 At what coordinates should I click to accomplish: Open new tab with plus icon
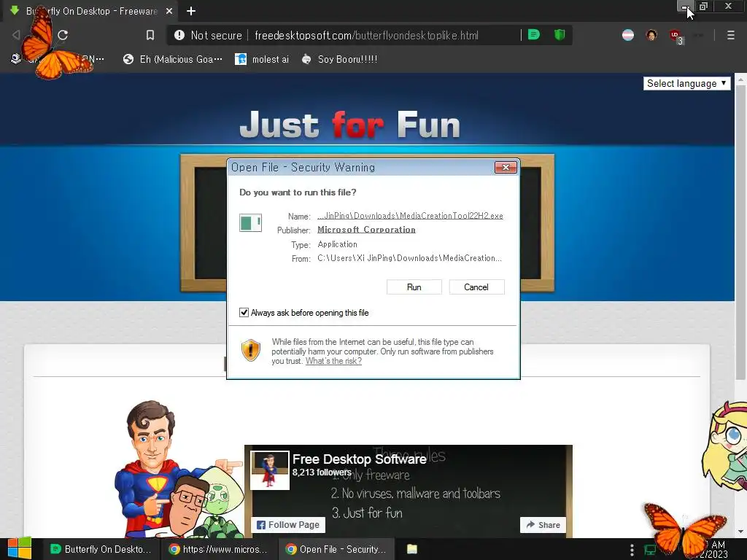tap(191, 11)
